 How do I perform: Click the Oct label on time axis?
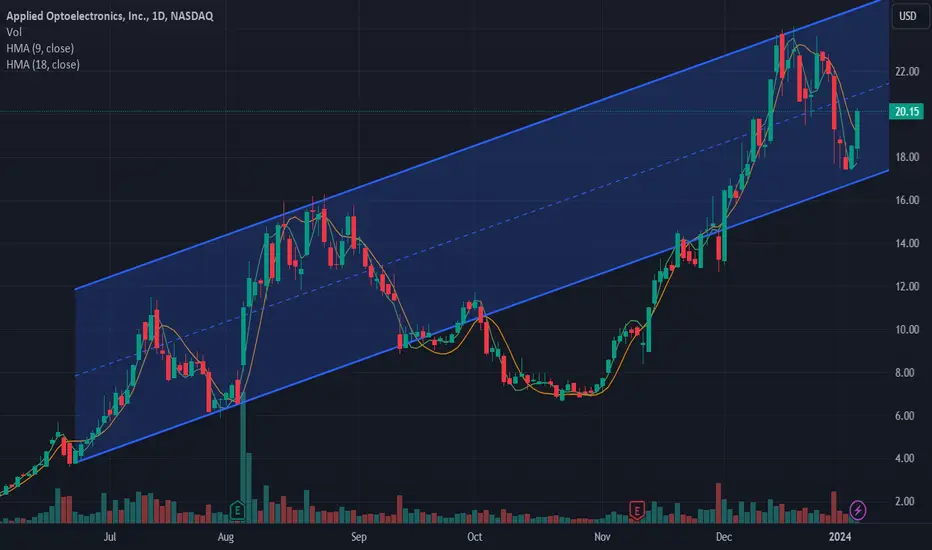(x=474, y=537)
